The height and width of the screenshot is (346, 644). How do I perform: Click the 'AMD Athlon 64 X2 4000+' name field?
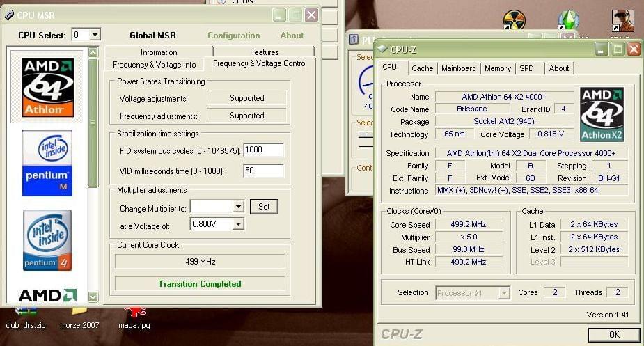tap(504, 97)
